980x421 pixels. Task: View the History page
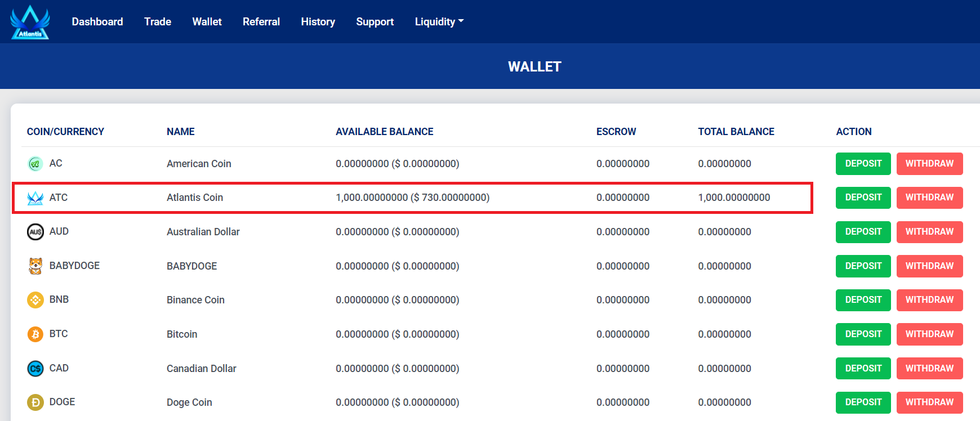[318, 22]
